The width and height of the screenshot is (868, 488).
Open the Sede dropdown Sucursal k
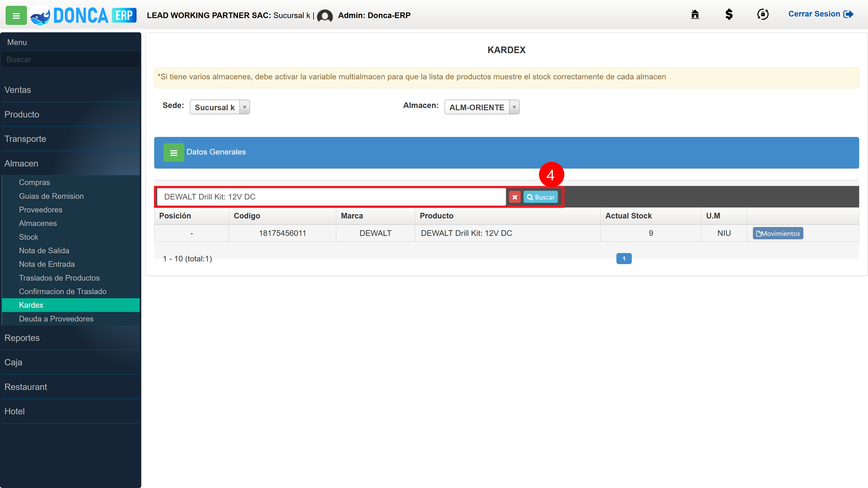pyautogui.click(x=220, y=107)
